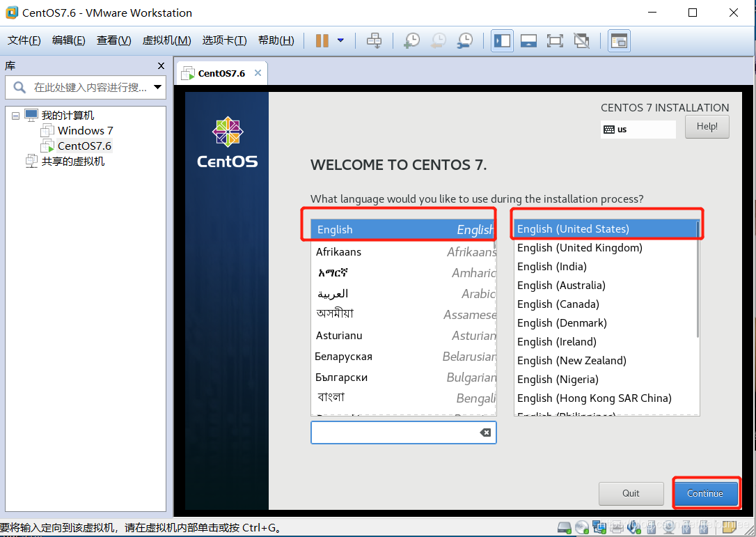
Task: Select the Assamese language row
Action: 403,315
